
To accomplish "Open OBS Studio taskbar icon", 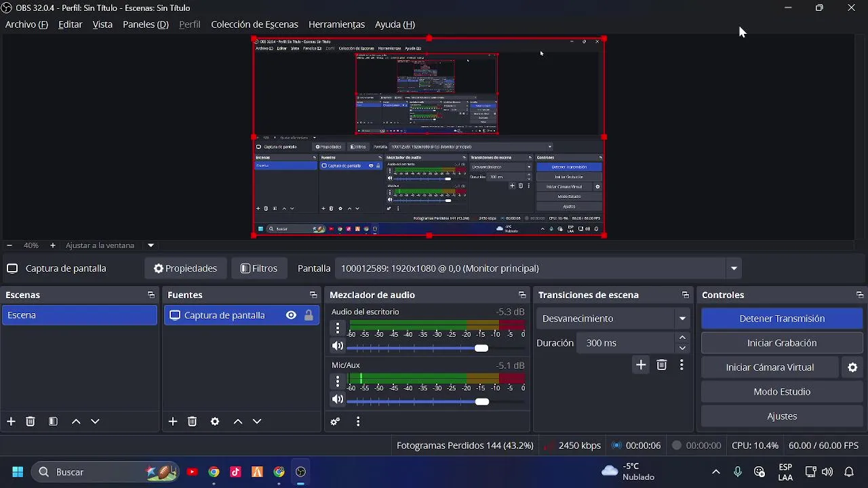I will 300,472.
